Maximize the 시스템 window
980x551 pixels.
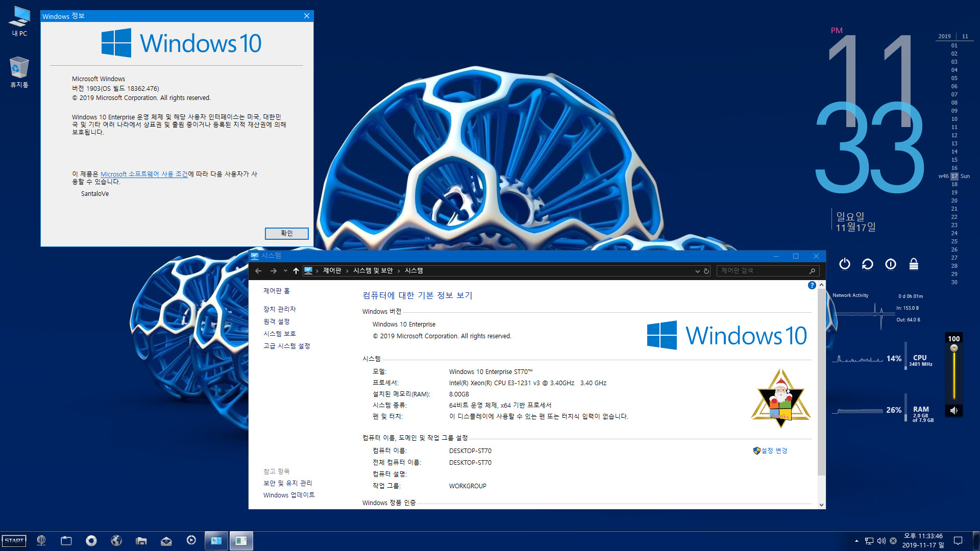(796, 256)
